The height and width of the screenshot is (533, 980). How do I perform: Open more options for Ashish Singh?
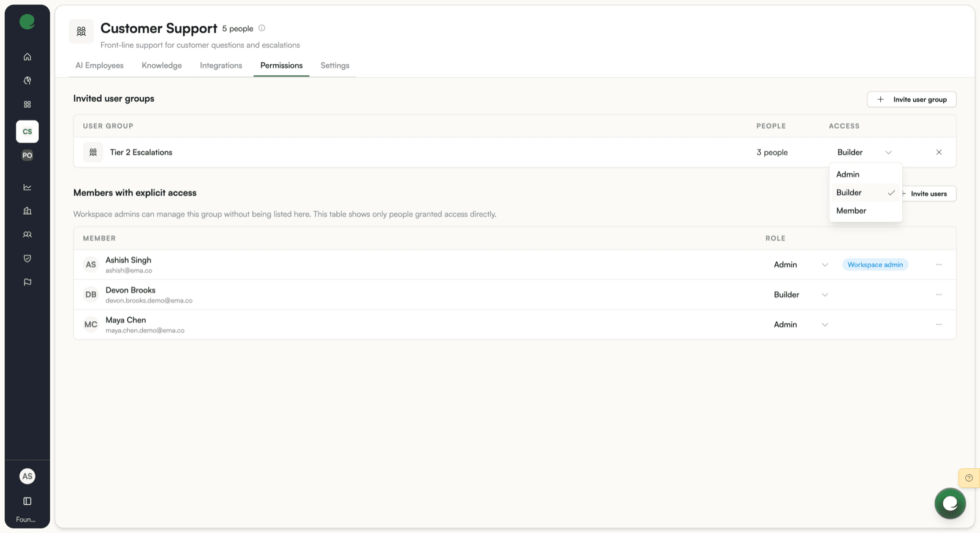click(939, 265)
